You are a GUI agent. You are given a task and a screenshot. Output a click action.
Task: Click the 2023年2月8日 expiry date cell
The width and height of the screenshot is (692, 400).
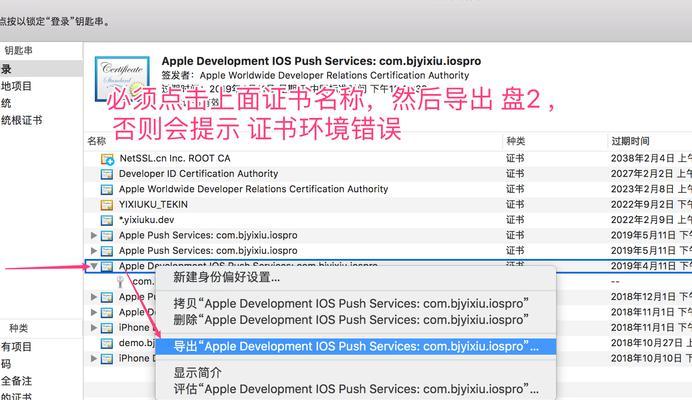click(651, 189)
